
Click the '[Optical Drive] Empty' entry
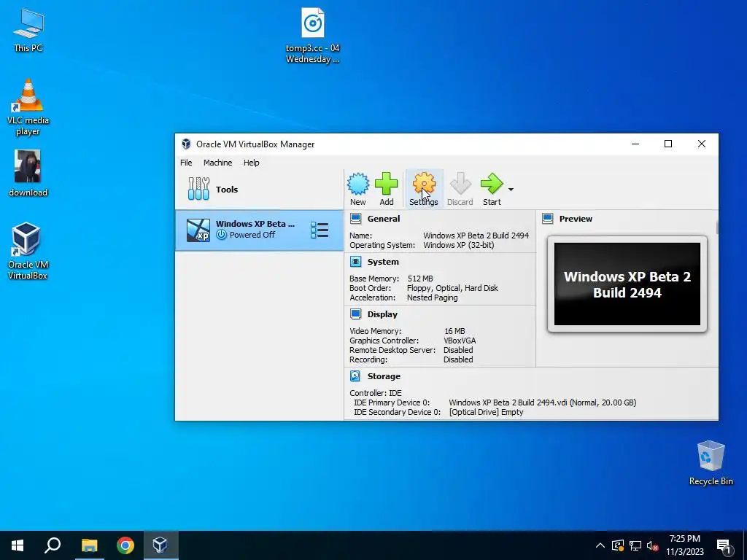[x=486, y=412]
